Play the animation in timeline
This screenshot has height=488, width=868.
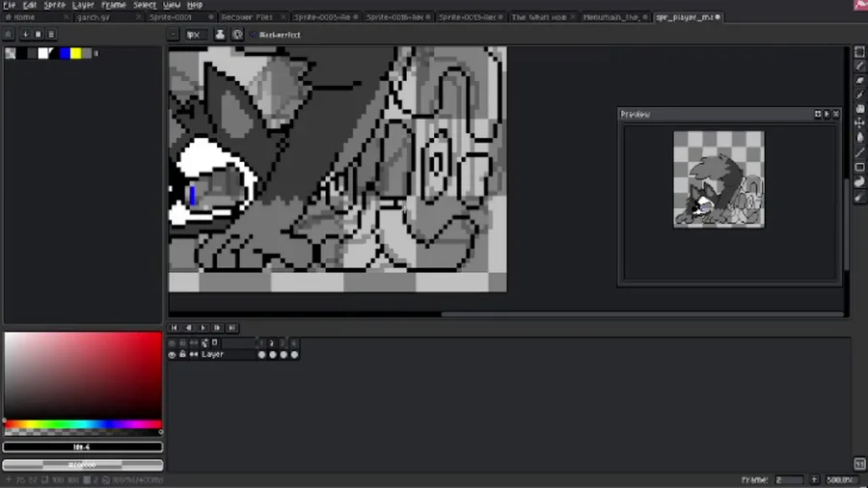pyautogui.click(x=203, y=328)
